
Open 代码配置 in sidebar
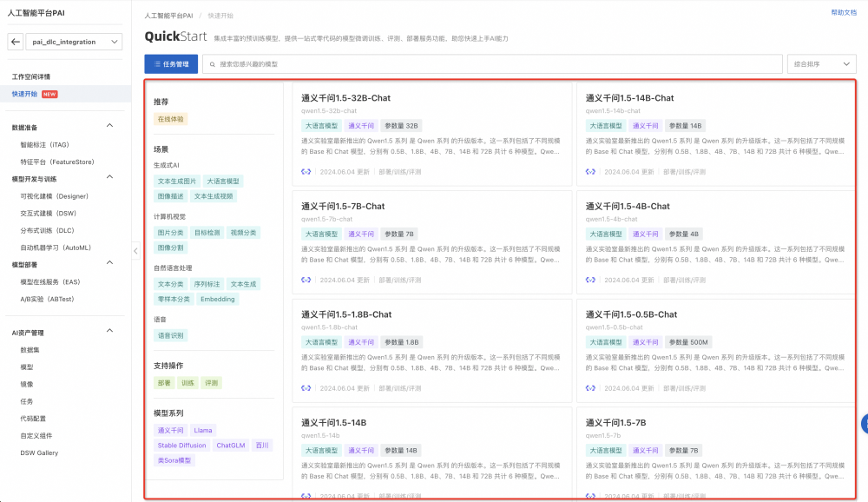(33, 419)
